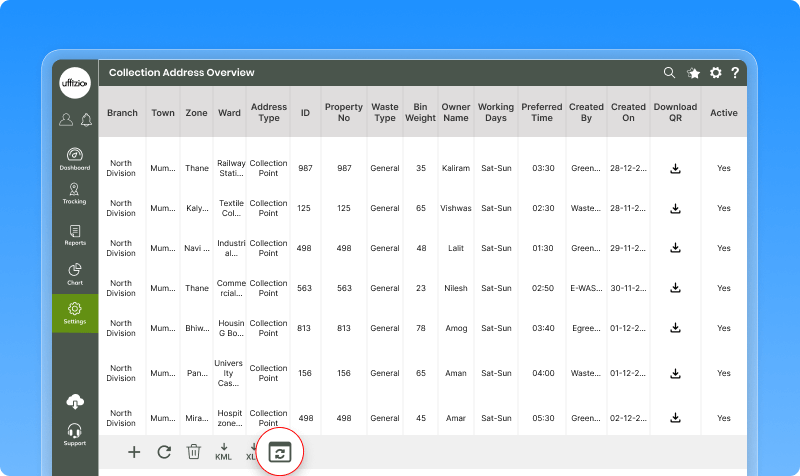Download the QR code for Kaliram's row
The width and height of the screenshot is (800, 476).
tap(675, 169)
